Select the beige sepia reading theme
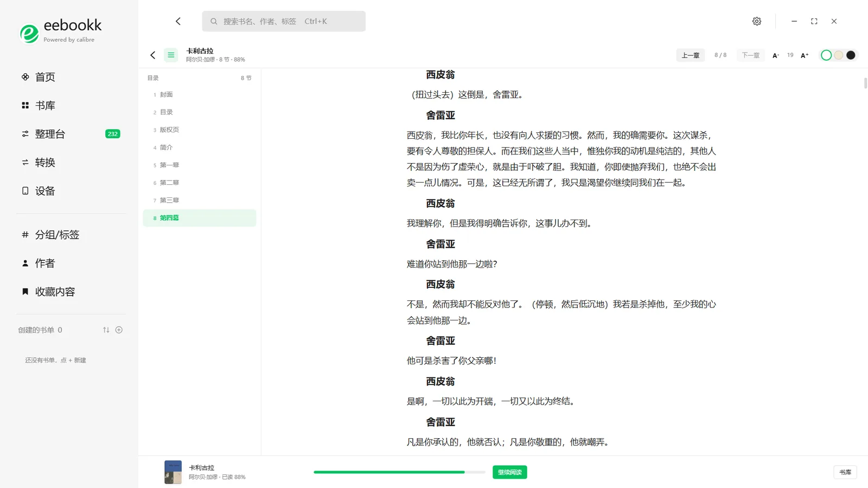 pyautogui.click(x=839, y=55)
